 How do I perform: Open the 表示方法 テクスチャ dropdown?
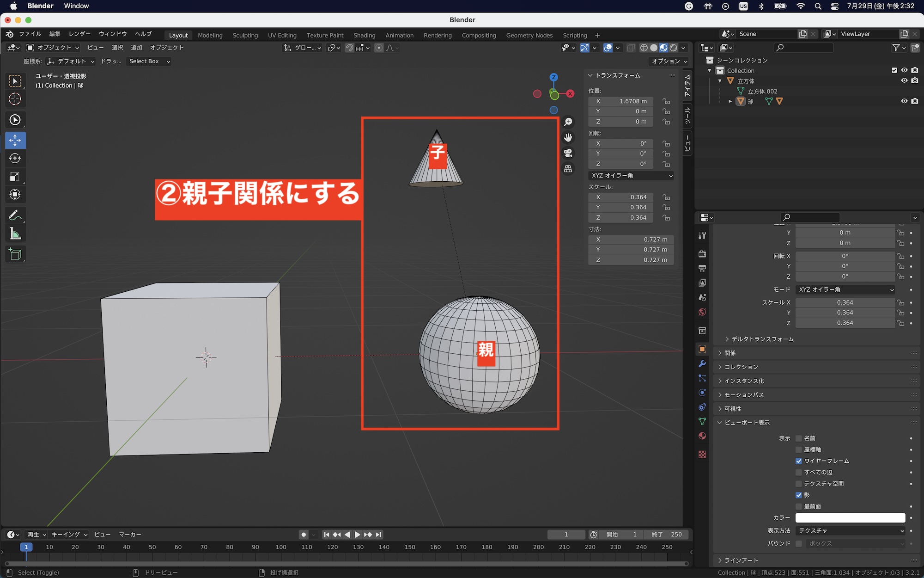click(x=851, y=531)
